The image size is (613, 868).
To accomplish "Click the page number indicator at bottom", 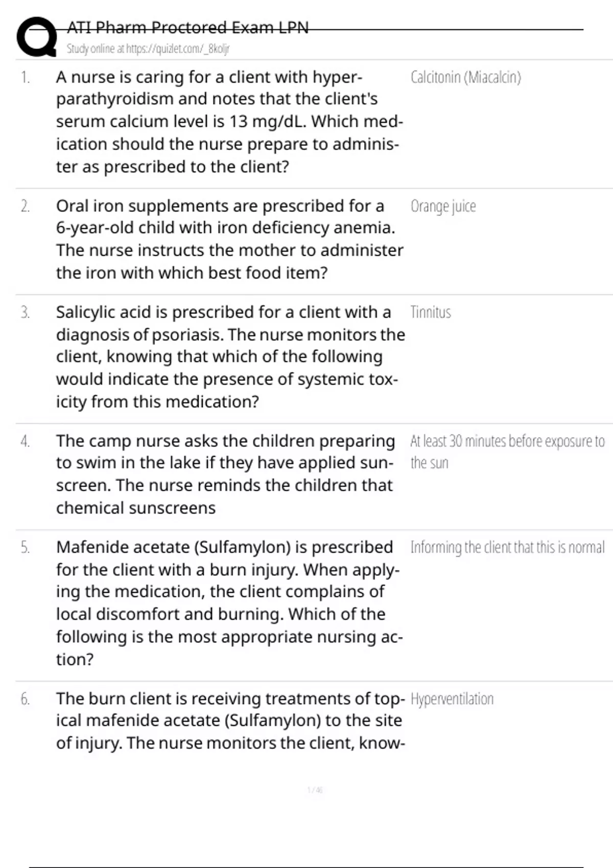I will click(315, 790).
